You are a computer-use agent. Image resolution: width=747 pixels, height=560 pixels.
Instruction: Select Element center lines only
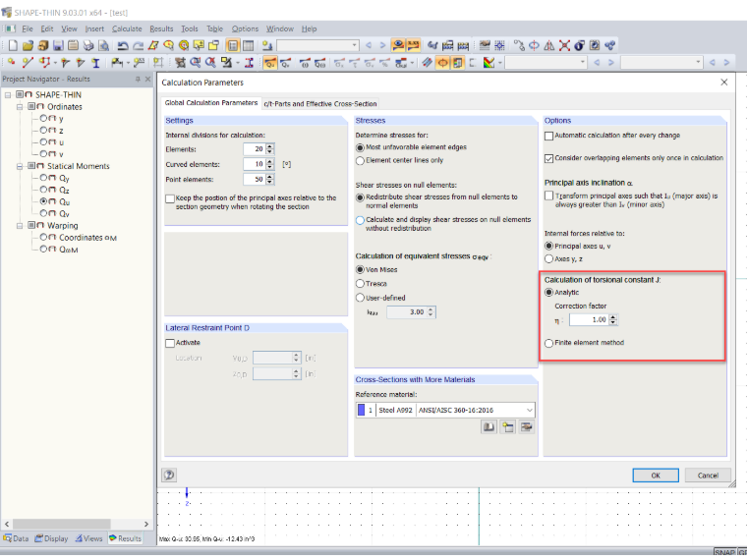360,161
